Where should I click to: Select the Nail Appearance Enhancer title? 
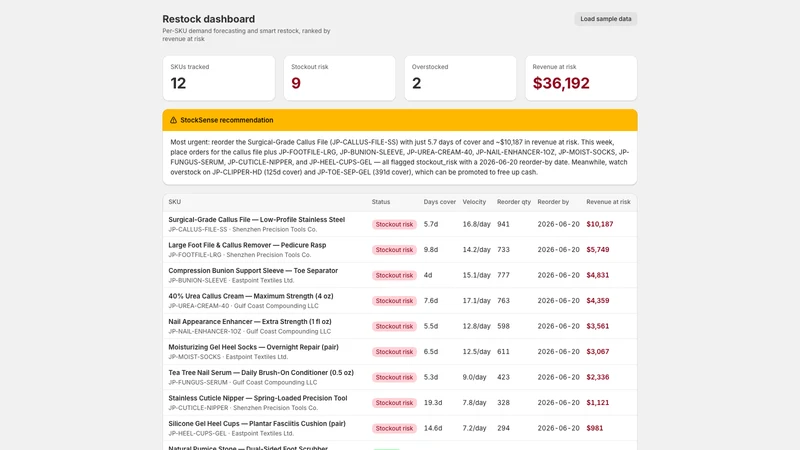(x=250, y=321)
